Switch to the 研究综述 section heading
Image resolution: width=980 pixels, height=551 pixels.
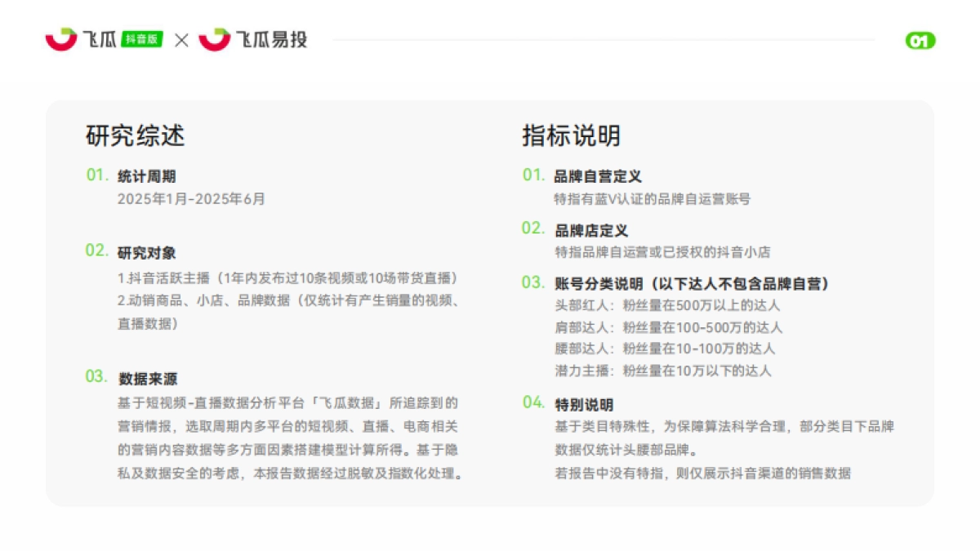[133, 138]
